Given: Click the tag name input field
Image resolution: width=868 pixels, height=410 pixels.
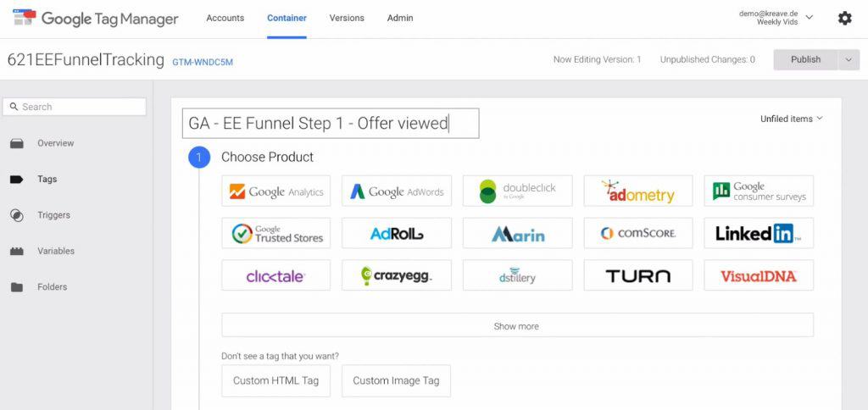Looking at the screenshot, I should [331, 123].
